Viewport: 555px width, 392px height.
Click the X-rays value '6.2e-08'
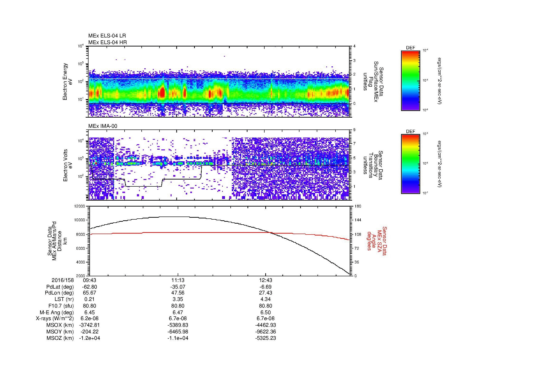90,318
